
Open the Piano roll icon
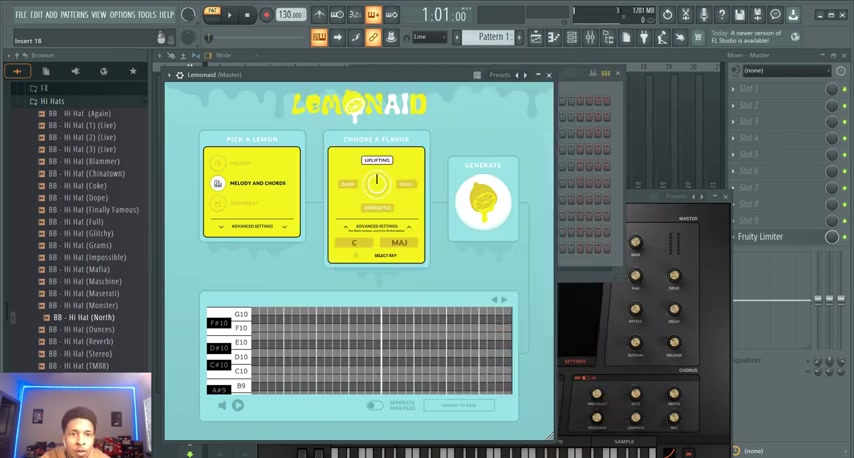pos(554,37)
